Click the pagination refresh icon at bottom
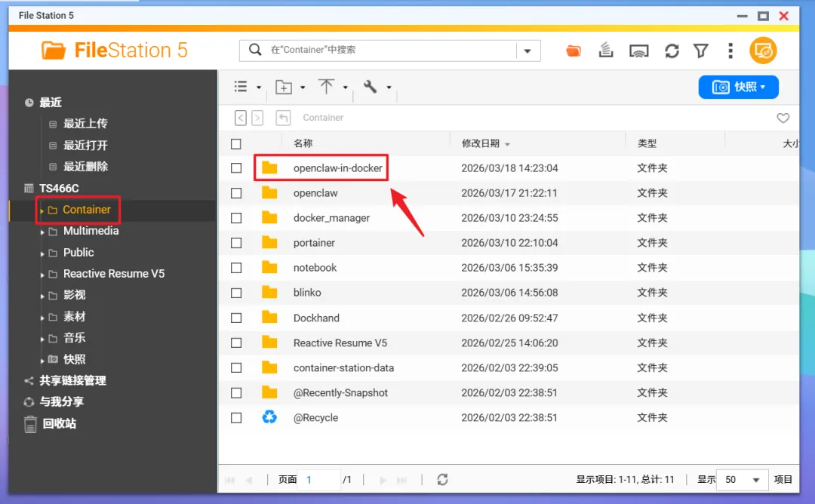This screenshot has height=504, width=815. 442,480
